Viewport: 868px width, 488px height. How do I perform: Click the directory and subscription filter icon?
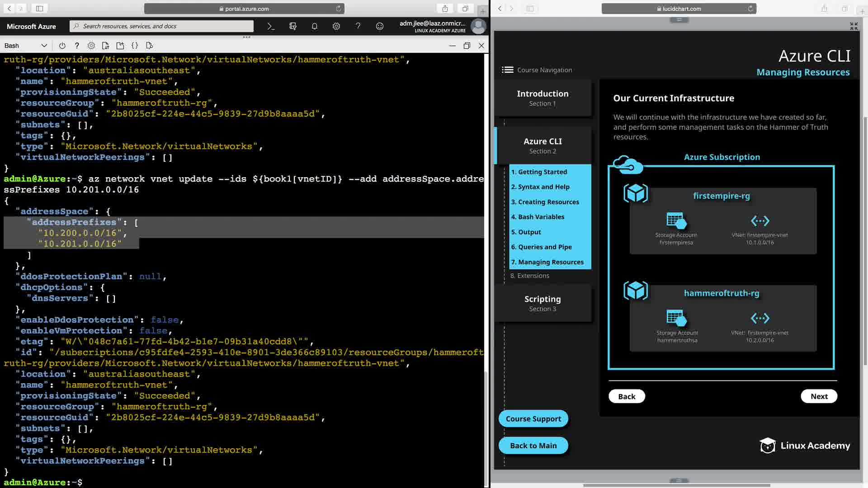point(293,26)
